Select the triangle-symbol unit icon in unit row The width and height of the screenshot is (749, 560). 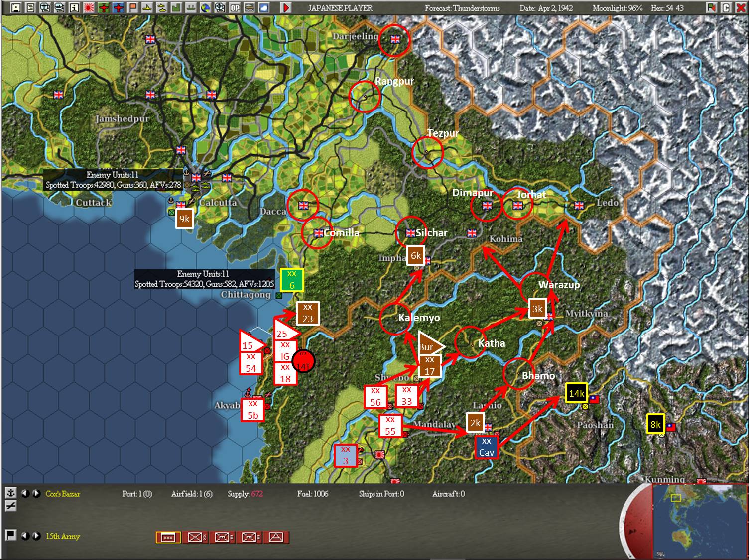coord(276,537)
